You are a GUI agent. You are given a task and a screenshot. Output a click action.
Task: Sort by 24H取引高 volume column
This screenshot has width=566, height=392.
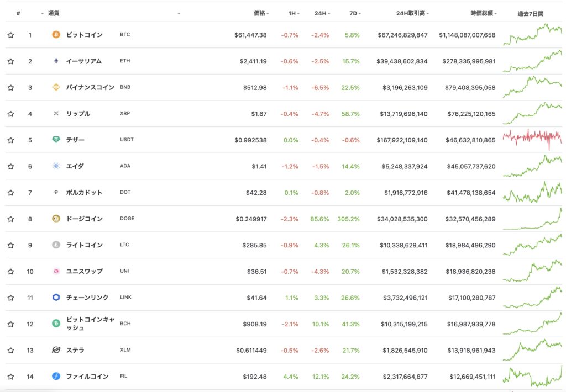[412, 13]
